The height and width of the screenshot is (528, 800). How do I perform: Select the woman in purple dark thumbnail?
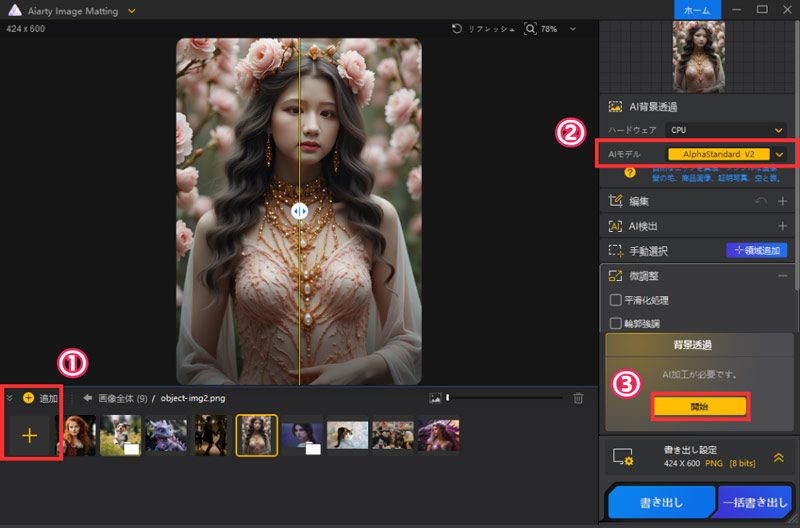coord(302,435)
